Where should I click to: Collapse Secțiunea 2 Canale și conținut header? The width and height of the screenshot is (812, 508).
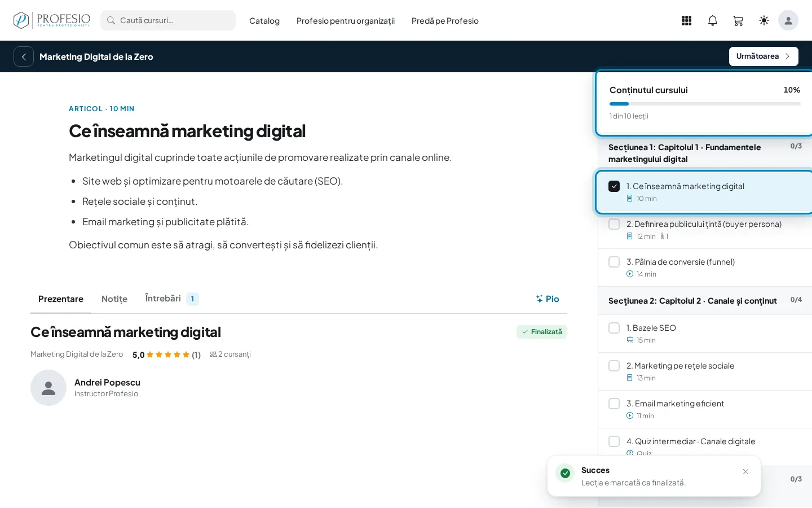[705, 301]
